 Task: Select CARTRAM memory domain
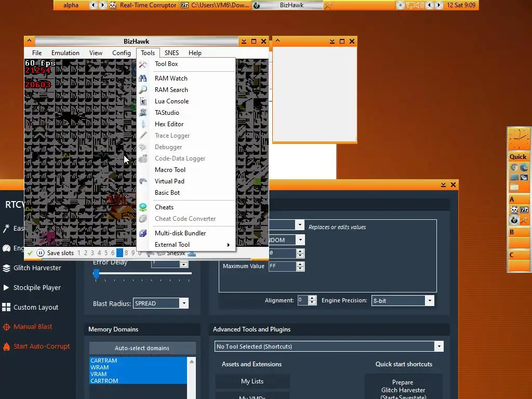[138, 361]
